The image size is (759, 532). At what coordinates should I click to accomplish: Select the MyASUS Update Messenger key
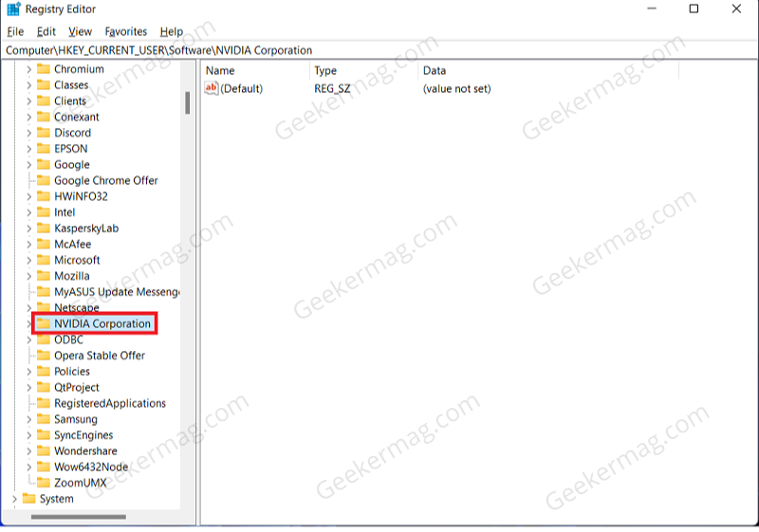(117, 292)
